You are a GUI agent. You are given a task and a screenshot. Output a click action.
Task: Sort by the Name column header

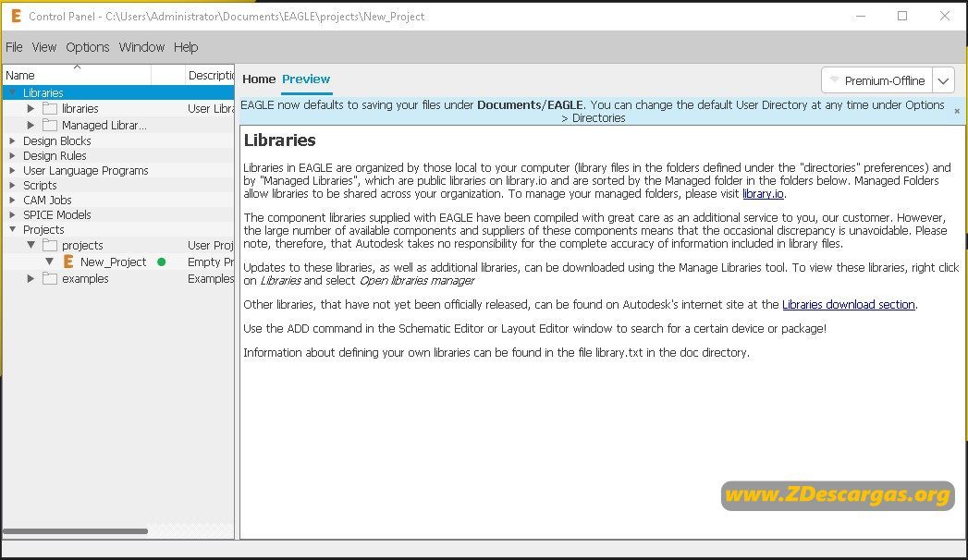pos(77,75)
